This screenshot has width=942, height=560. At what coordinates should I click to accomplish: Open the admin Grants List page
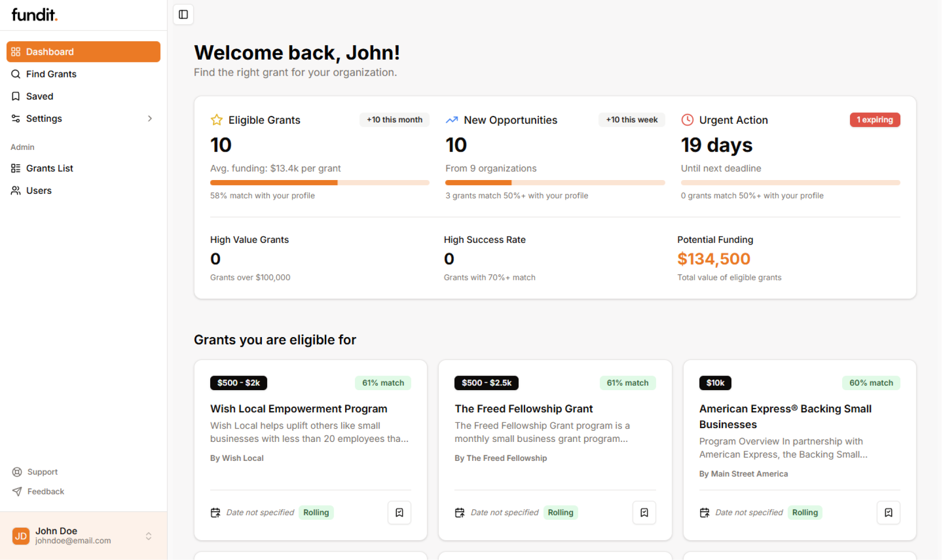49,168
